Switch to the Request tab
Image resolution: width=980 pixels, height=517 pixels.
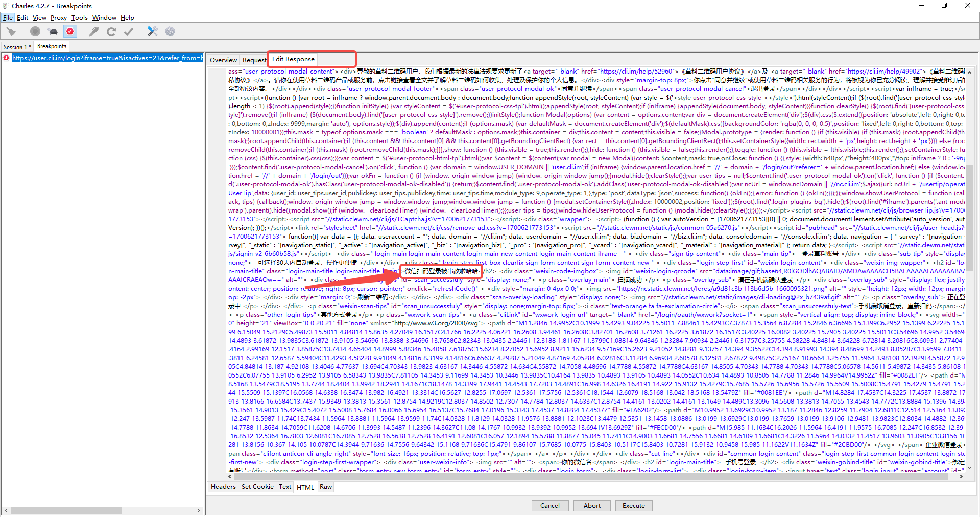[x=254, y=60]
